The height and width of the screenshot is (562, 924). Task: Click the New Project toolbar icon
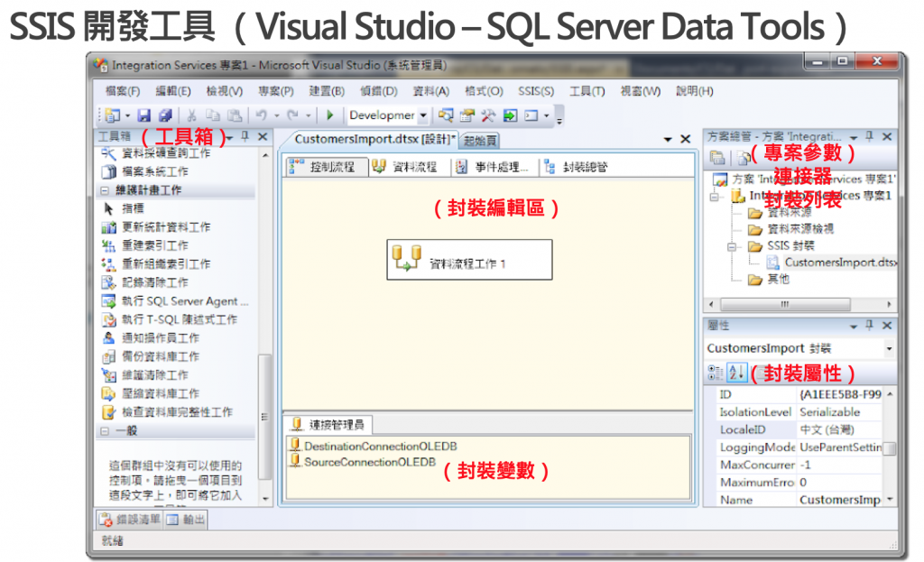point(113,115)
